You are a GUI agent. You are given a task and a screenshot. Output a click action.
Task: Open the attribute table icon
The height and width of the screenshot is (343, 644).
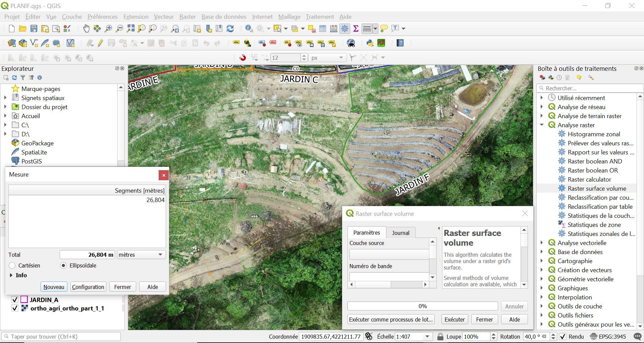(323, 29)
